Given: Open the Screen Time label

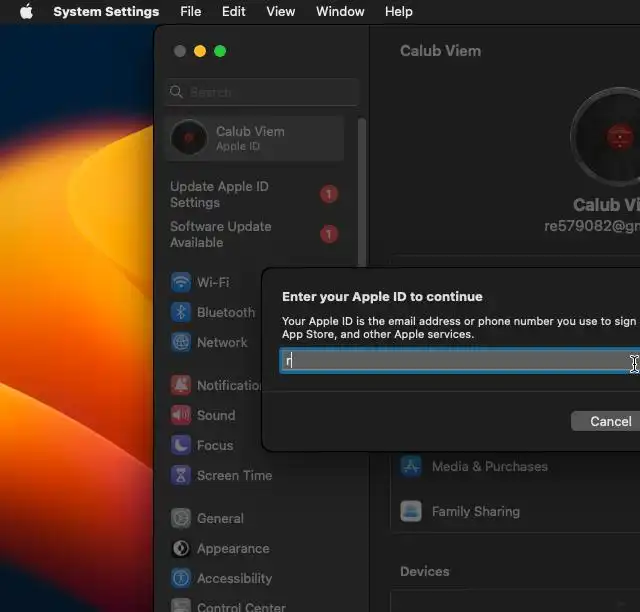Looking at the screenshot, I should (x=234, y=475).
